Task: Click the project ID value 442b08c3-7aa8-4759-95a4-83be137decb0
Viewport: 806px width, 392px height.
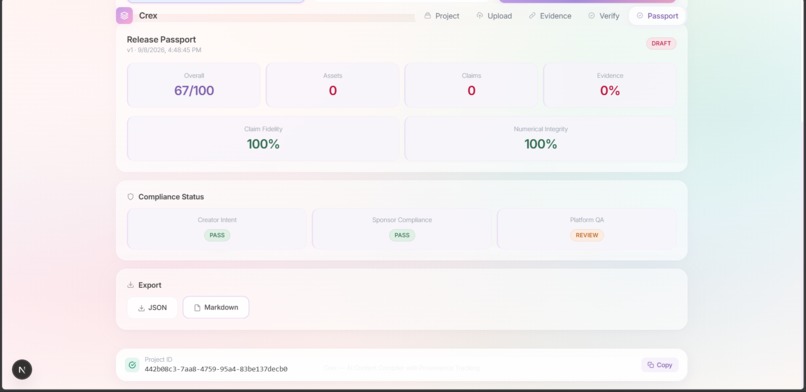Action: click(216, 369)
